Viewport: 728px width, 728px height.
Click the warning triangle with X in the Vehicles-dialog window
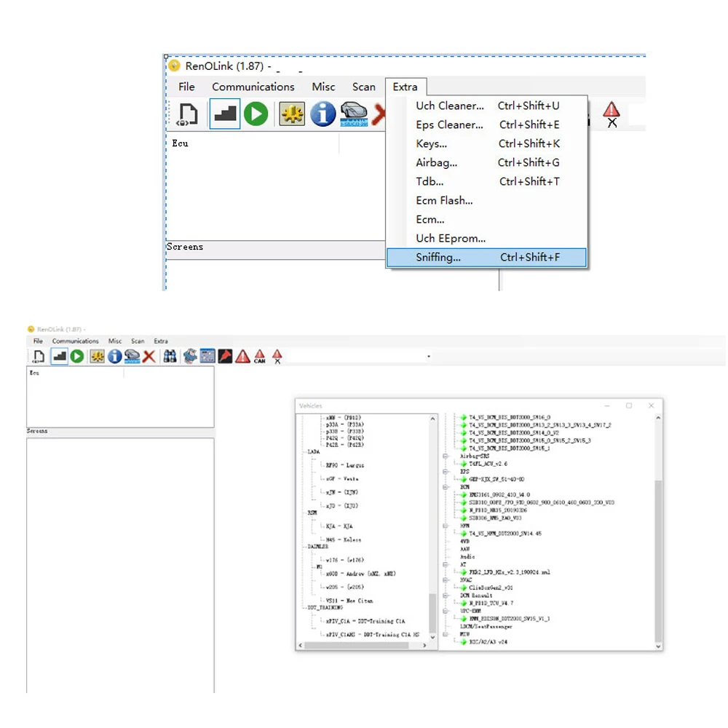277,357
